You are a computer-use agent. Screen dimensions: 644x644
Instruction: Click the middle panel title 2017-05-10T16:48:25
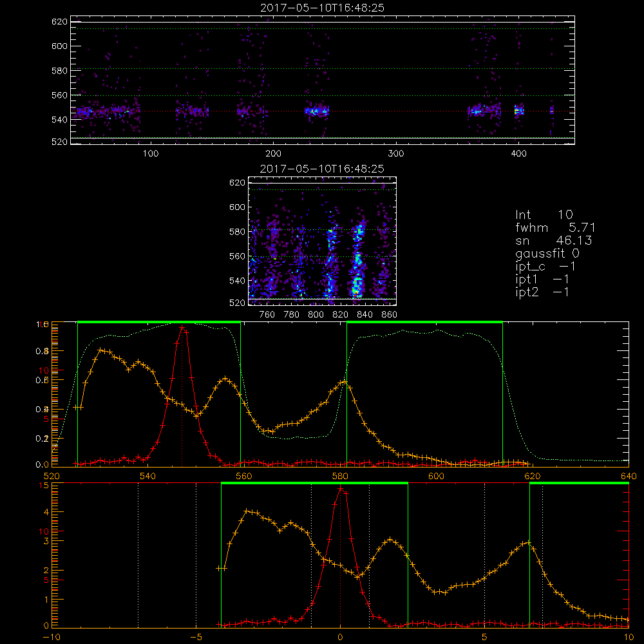(322, 169)
